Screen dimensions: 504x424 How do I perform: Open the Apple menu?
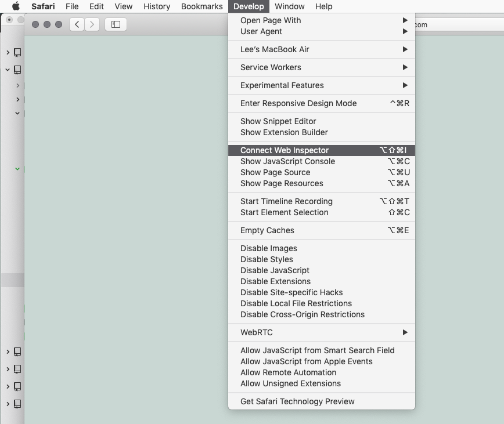(16, 6)
